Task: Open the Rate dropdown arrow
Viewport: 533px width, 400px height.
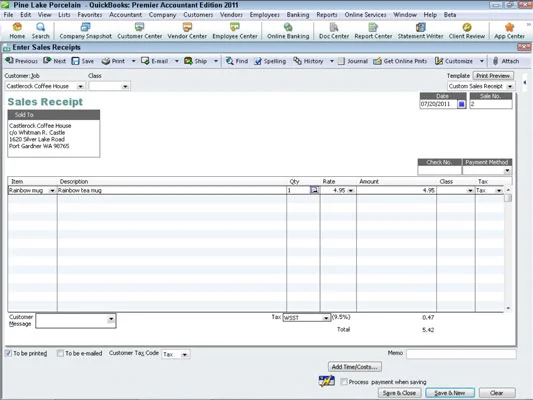Action: 350,190
